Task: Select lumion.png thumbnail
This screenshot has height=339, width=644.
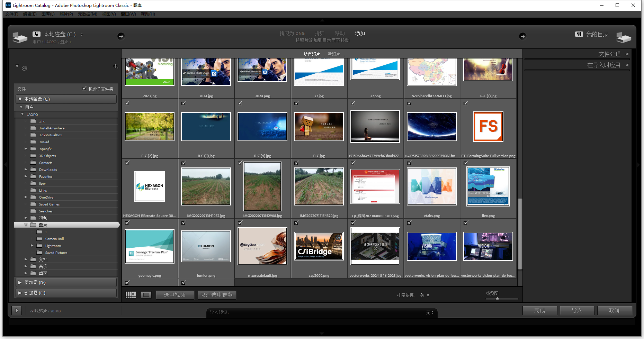Action: [206, 246]
